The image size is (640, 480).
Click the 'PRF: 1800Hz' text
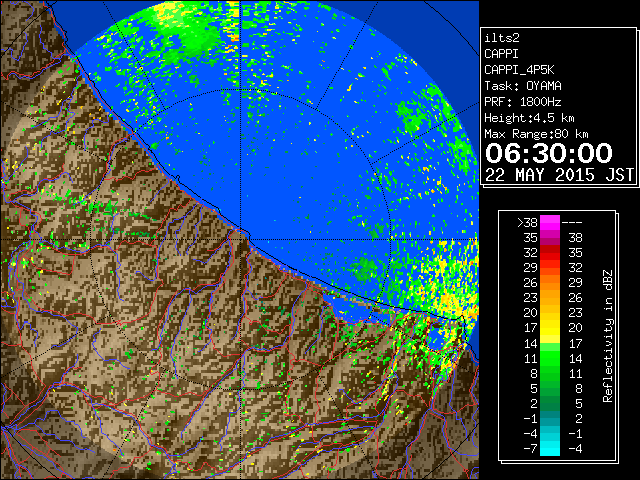coord(523,102)
